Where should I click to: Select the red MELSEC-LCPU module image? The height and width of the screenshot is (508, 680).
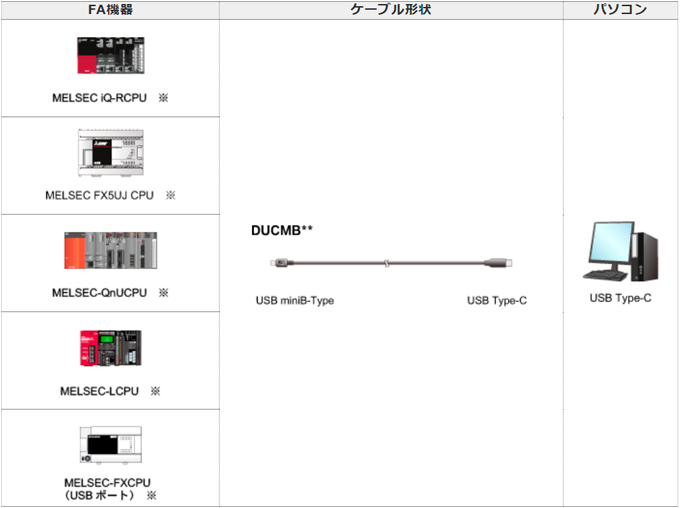point(110,347)
